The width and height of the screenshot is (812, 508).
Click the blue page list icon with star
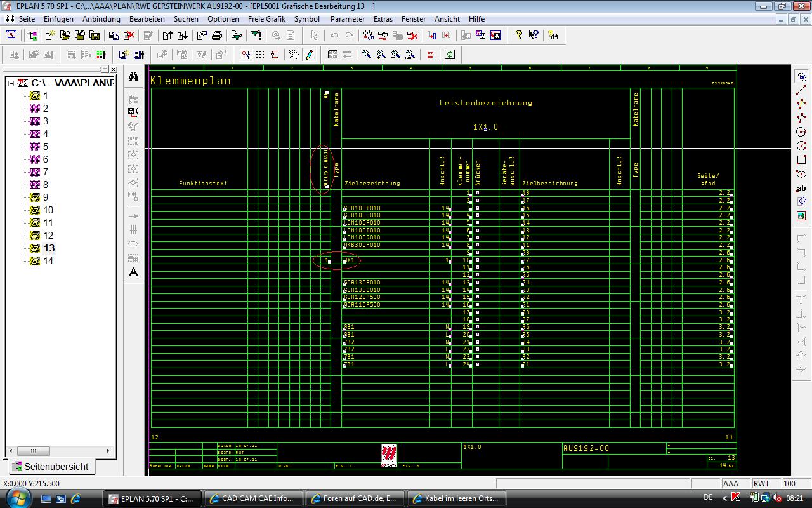pyautogui.click(x=124, y=55)
